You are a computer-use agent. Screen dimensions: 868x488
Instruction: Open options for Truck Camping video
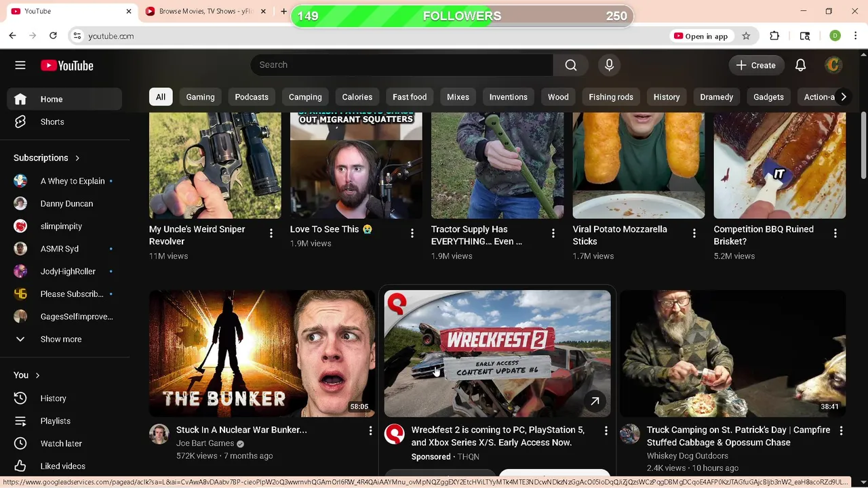[841, 431]
